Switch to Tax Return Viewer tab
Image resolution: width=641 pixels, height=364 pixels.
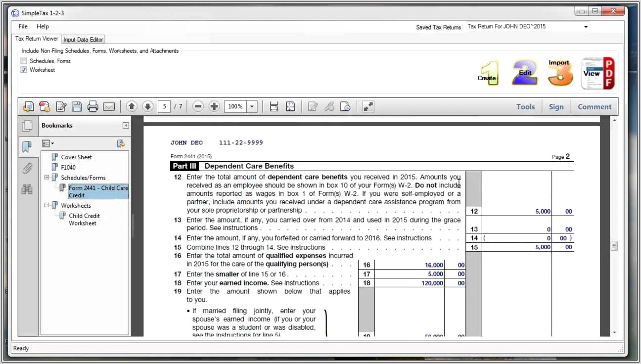click(x=37, y=39)
